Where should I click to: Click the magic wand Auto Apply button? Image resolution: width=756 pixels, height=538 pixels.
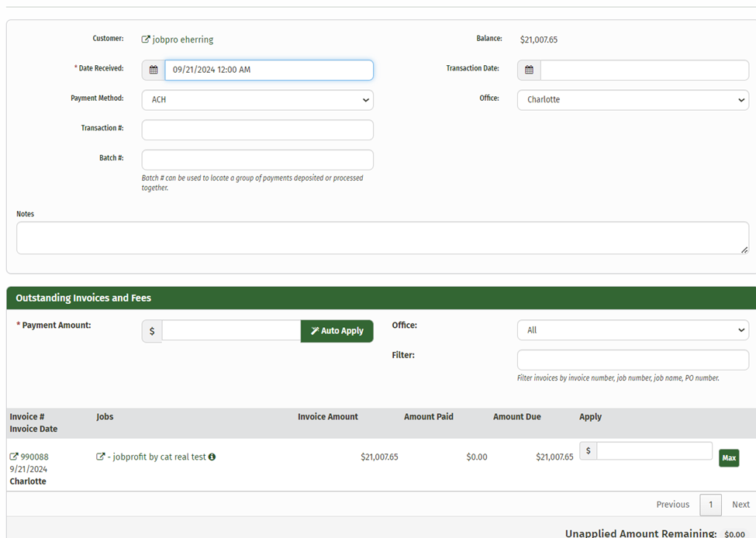click(337, 331)
